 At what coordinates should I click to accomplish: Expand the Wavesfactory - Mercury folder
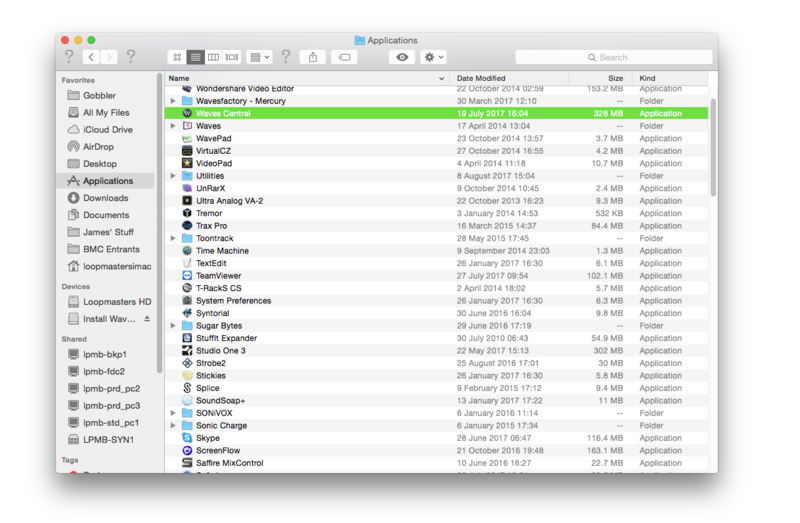pyautogui.click(x=173, y=101)
